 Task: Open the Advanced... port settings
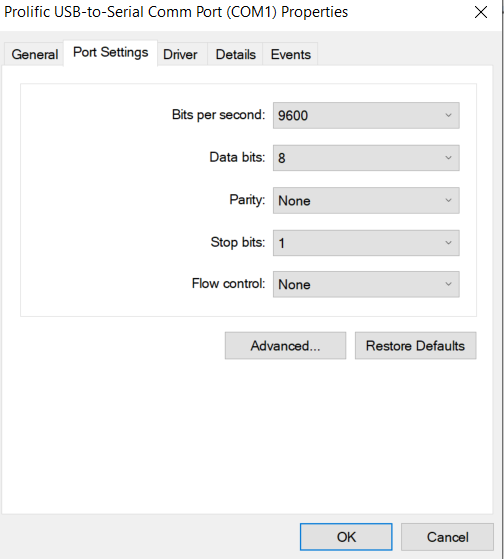tap(285, 346)
